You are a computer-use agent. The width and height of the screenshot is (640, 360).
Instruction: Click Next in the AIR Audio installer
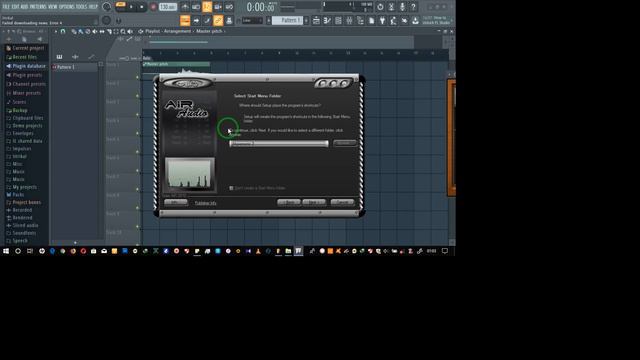[314, 202]
